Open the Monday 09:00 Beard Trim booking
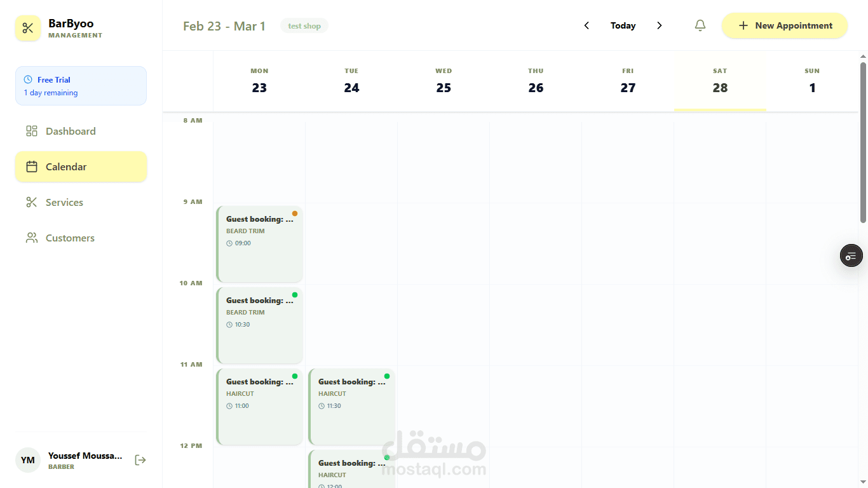 point(259,244)
